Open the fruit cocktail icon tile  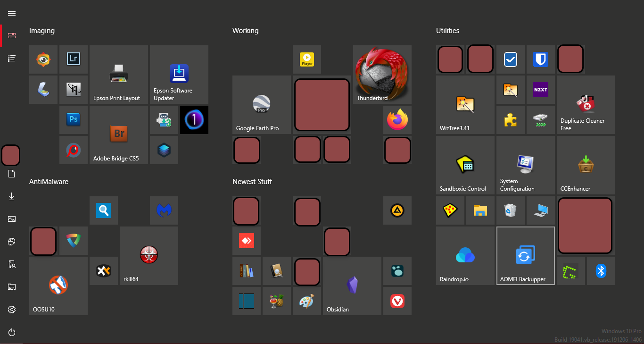click(x=277, y=301)
